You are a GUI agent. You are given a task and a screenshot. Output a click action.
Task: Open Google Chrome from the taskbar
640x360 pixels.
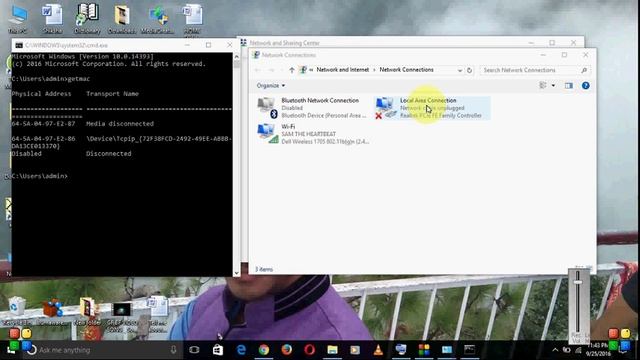(x=264, y=350)
